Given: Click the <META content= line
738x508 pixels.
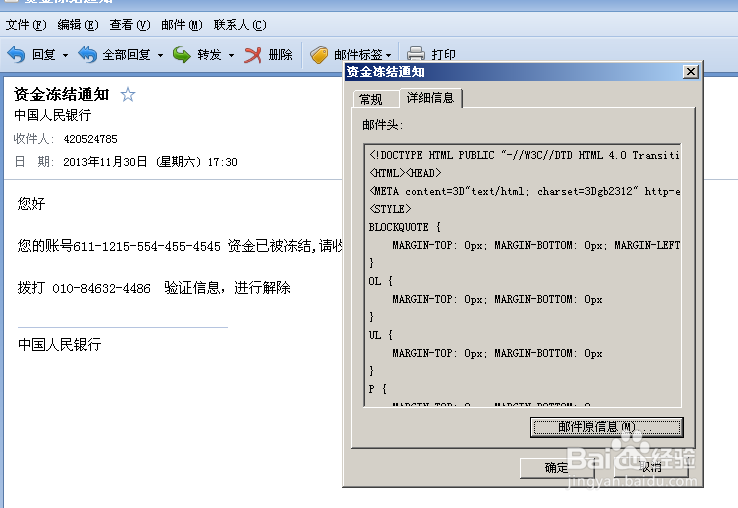Looking at the screenshot, I should pos(524,191).
